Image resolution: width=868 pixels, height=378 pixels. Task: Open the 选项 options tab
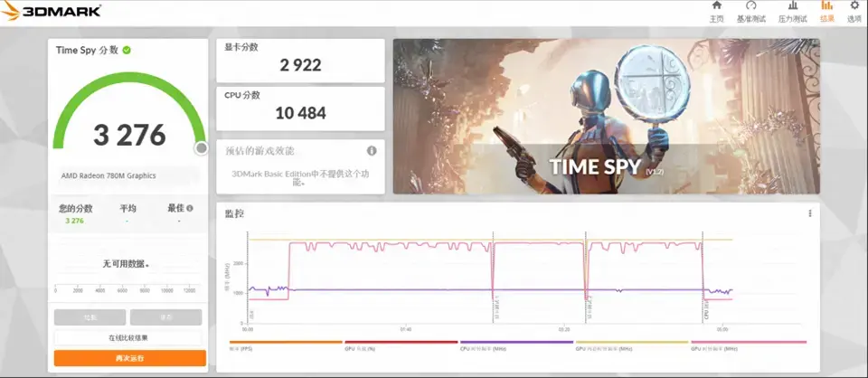point(854,12)
